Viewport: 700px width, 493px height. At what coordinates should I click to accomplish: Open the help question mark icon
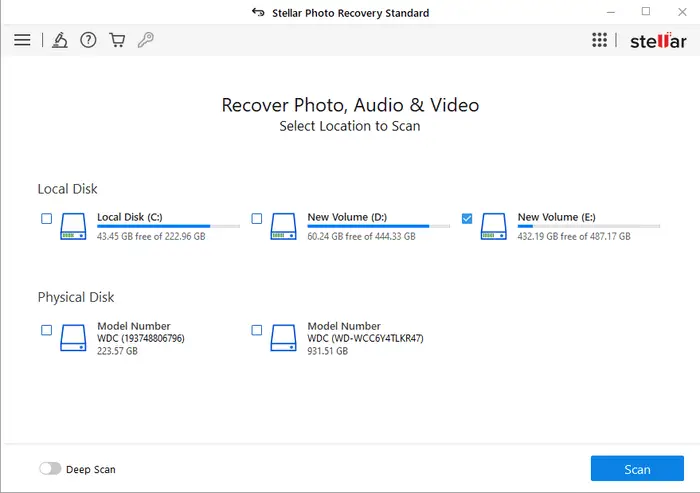click(88, 40)
